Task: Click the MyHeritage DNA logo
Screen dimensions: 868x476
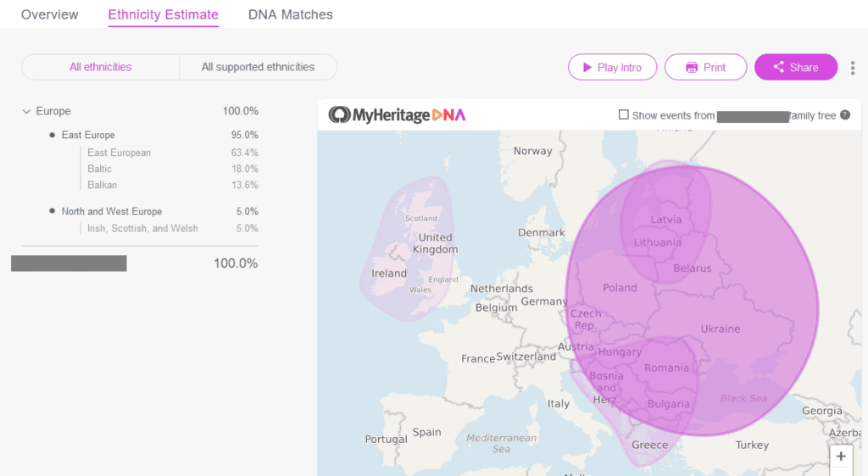Action: pyautogui.click(x=397, y=115)
